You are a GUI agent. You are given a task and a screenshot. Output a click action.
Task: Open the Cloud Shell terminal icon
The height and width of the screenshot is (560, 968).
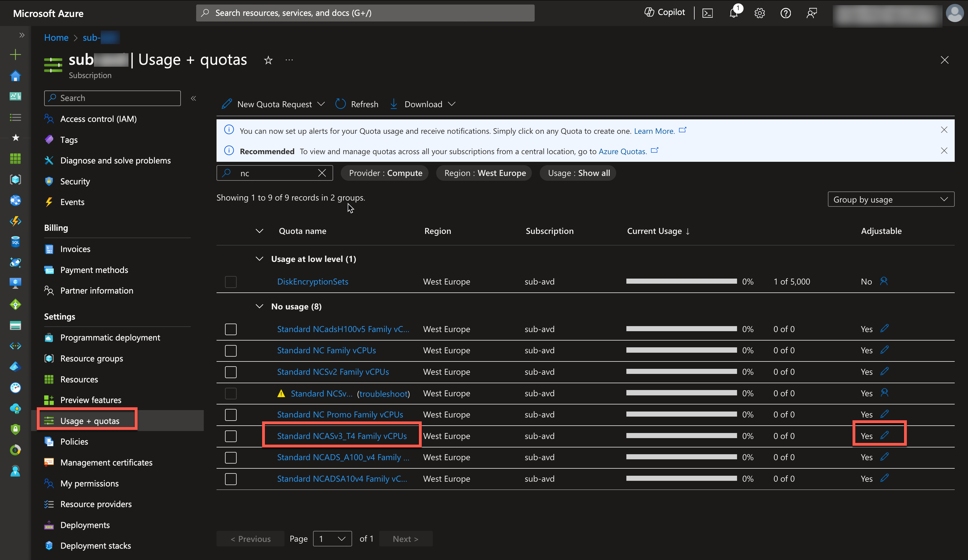(707, 13)
